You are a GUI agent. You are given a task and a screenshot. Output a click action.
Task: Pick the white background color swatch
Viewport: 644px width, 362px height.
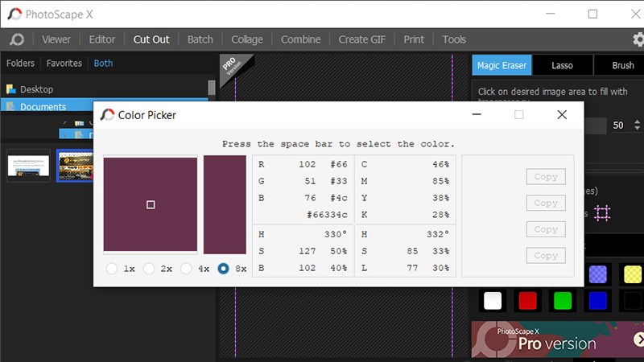click(493, 301)
